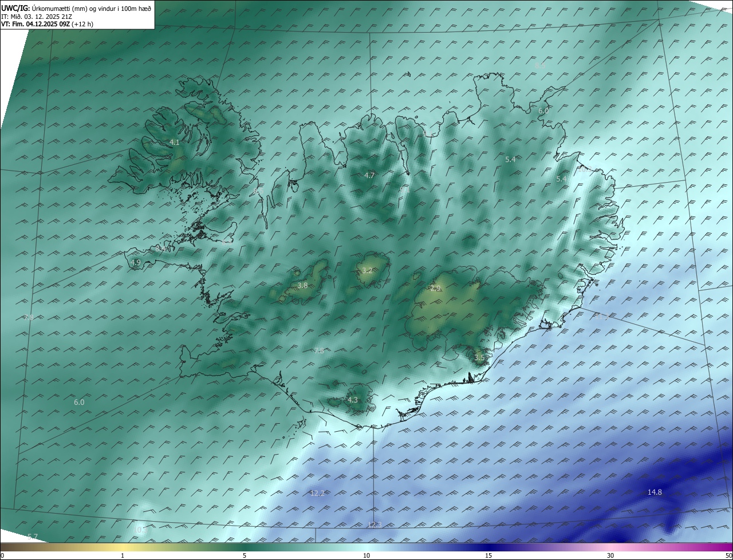Click the 14.8 value label in the dark blue area
This screenshot has height=560, width=733.
tap(655, 492)
